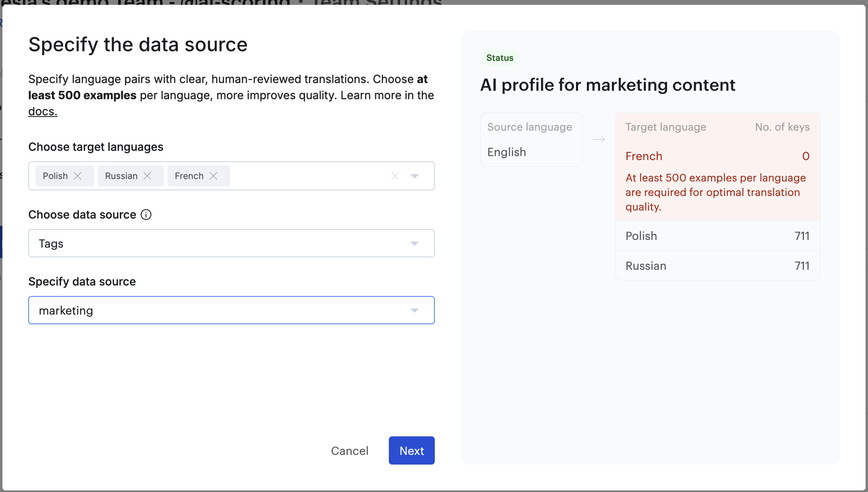Open the docs link

[43, 111]
